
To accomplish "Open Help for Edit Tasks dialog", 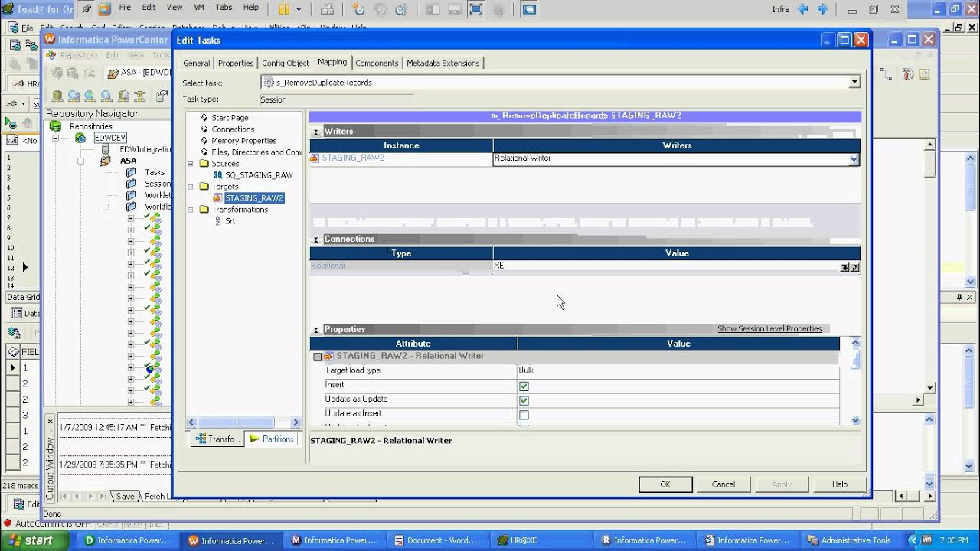I will click(840, 484).
